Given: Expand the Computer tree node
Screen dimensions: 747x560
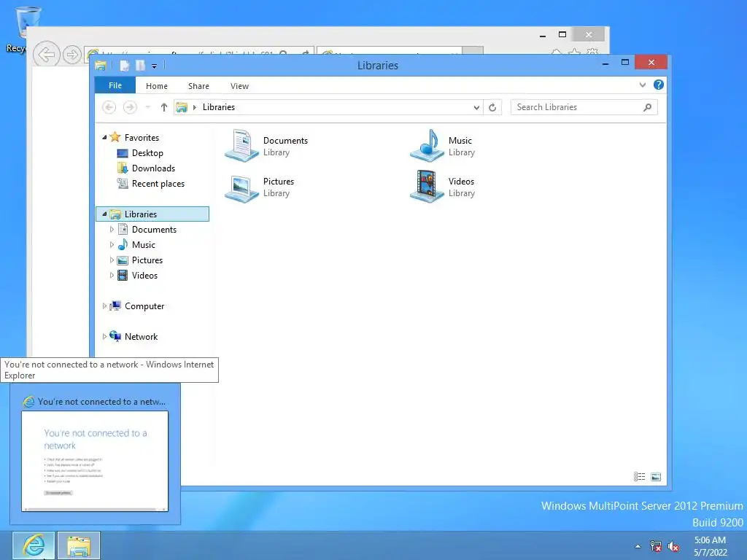Looking at the screenshot, I should [x=104, y=306].
